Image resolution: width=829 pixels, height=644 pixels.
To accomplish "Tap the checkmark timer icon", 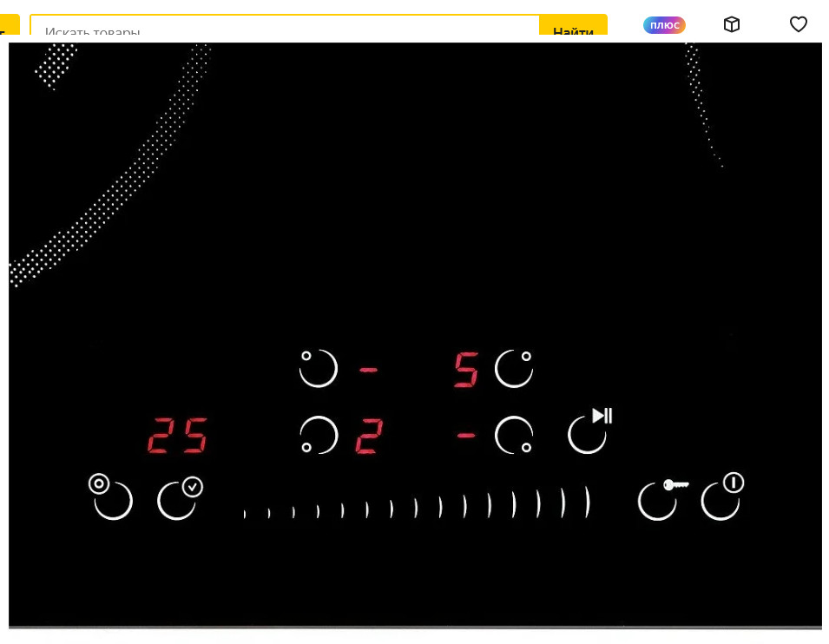I will pyautogui.click(x=180, y=498).
